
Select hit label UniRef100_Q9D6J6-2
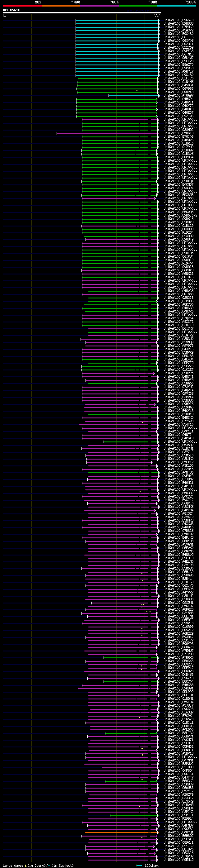point(181,216)
